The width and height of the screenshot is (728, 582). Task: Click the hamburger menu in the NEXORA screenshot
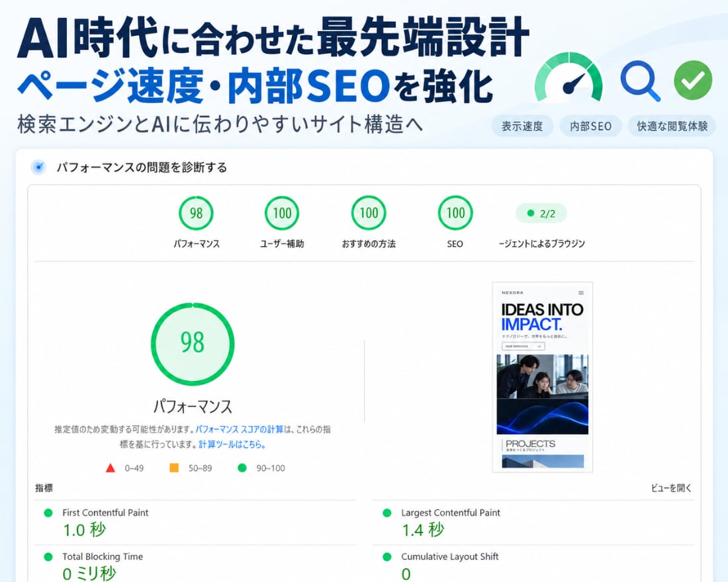(581, 293)
